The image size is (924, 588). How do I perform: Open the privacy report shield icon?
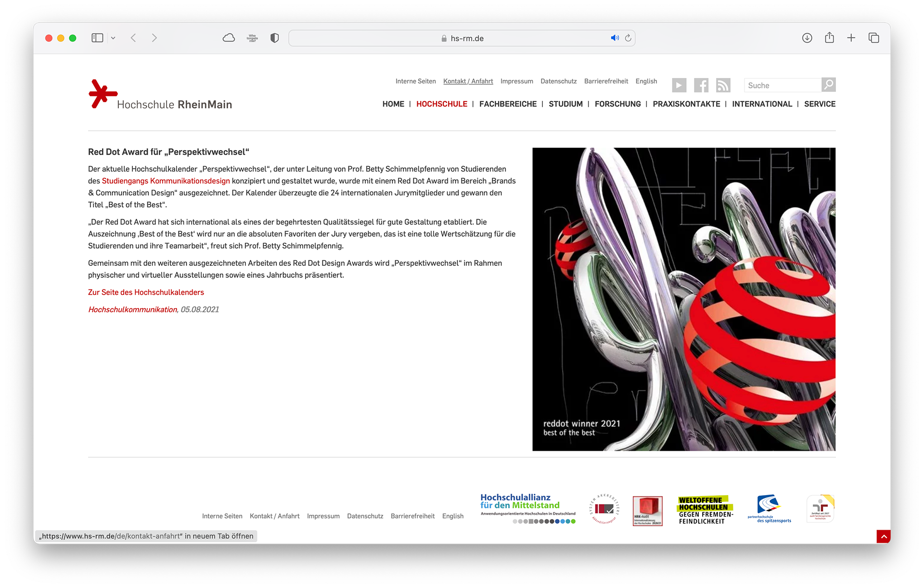click(x=275, y=38)
